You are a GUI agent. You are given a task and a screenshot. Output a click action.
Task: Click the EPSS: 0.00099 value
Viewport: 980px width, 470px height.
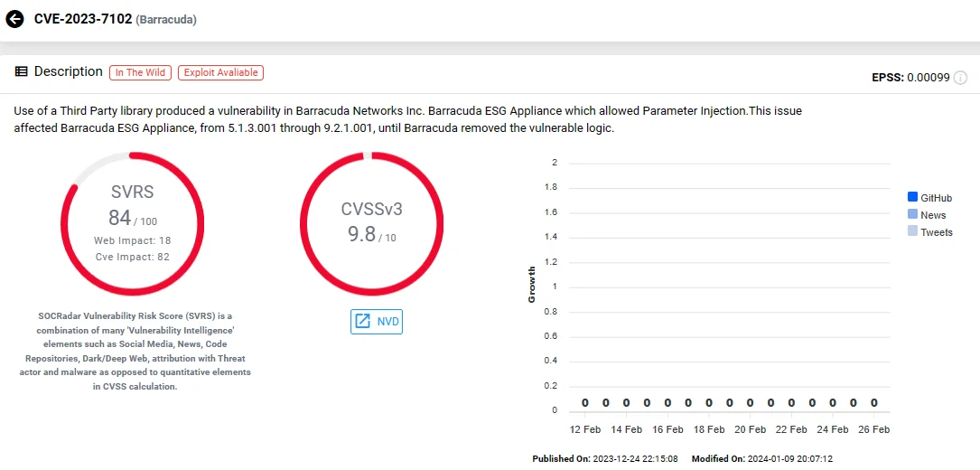coord(910,78)
